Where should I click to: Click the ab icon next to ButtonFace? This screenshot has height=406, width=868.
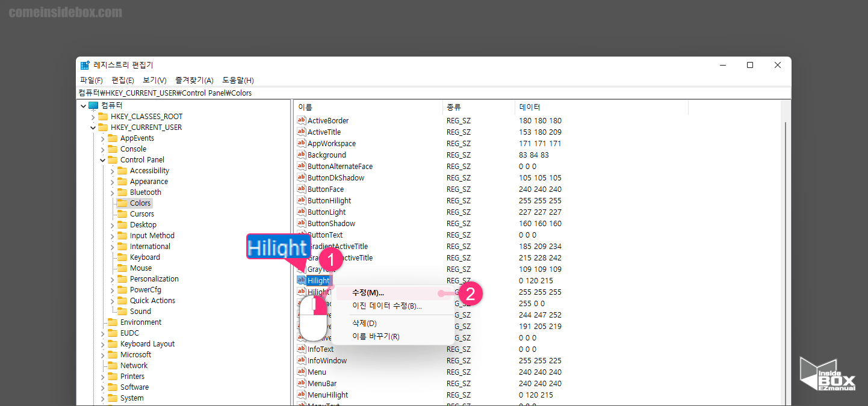pyautogui.click(x=302, y=189)
